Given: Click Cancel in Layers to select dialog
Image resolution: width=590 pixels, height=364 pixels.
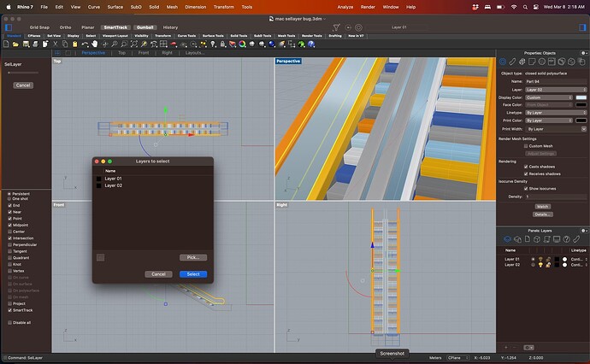Looking at the screenshot, I should tap(158, 274).
